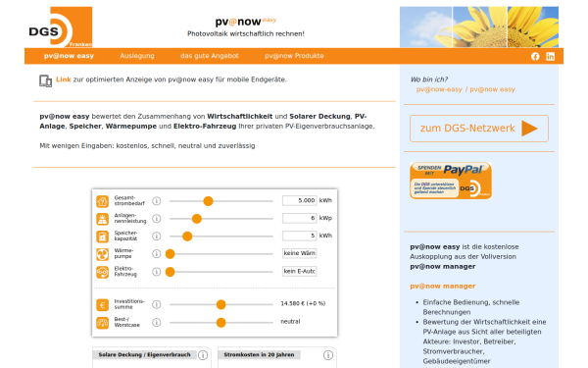Screen dimensions: 588x368
Task: Click the neutral Best-/Worstcase value
Action: (290, 322)
